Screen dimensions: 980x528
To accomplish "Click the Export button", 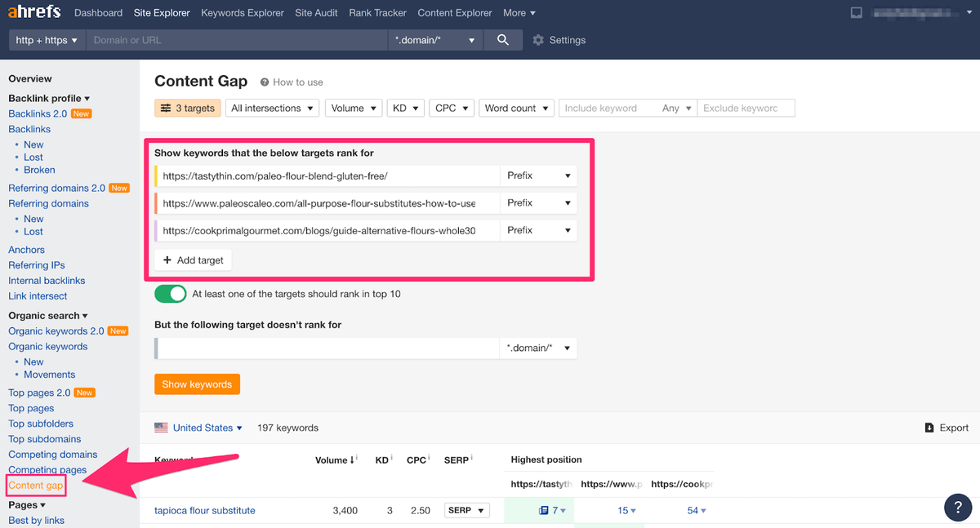I will tap(947, 428).
